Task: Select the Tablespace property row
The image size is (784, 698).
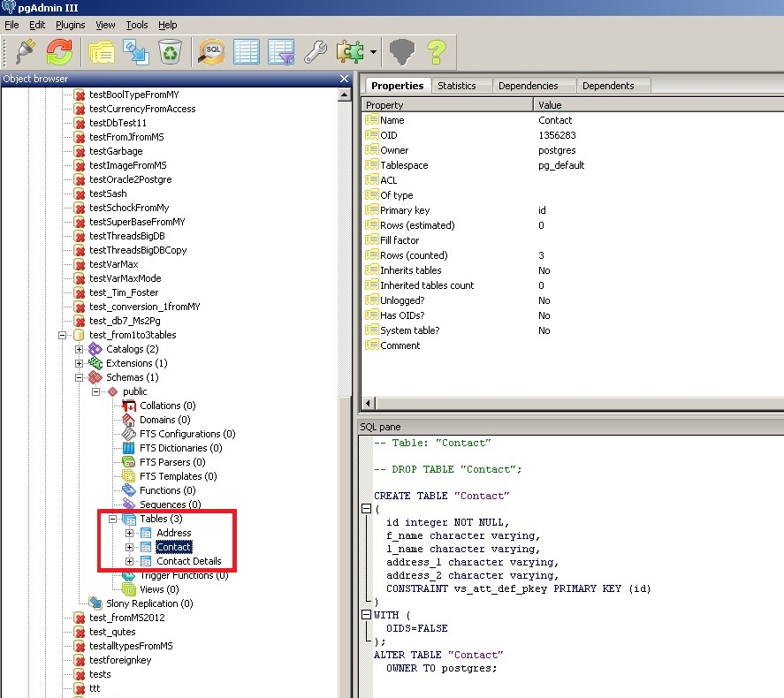Action: pos(573,165)
